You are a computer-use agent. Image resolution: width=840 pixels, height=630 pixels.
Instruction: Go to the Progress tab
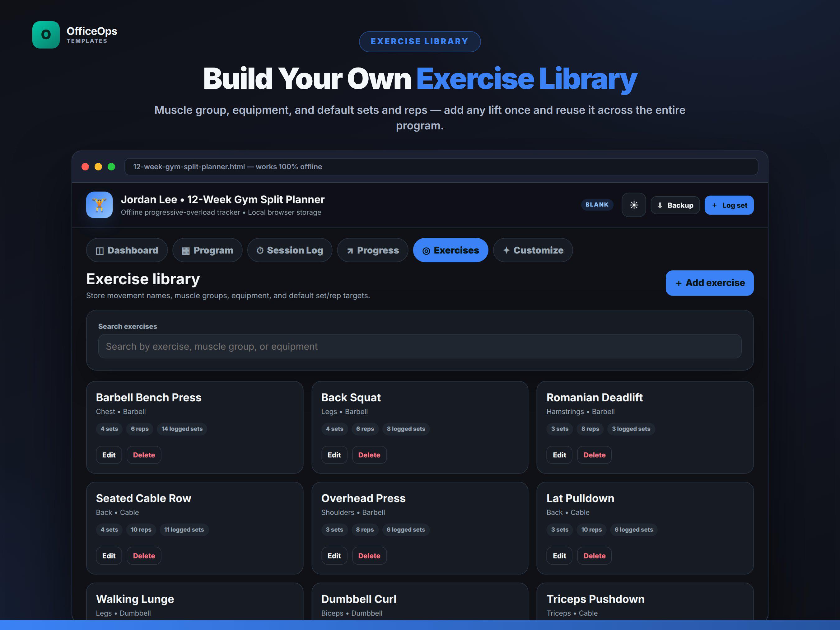click(x=372, y=250)
